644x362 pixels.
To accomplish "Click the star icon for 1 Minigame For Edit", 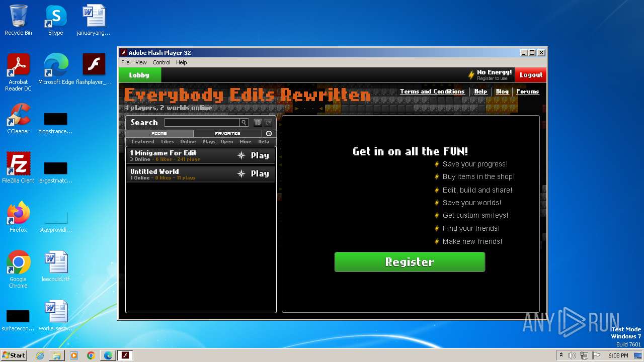I will point(241,155).
